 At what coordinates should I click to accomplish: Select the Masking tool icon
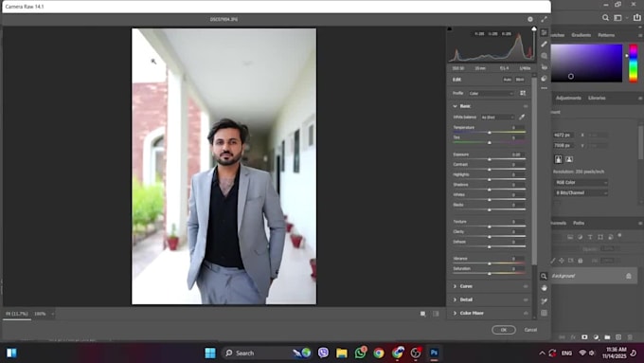point(545,56)
